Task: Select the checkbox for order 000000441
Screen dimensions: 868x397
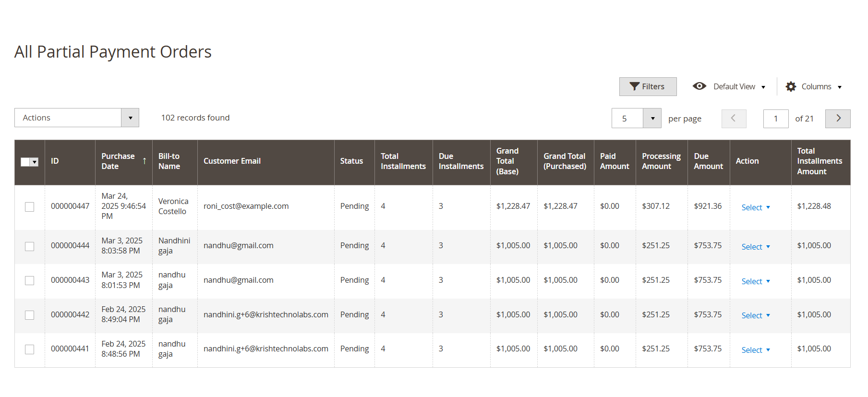Action: pyautogui.click(x=30, y=349)
